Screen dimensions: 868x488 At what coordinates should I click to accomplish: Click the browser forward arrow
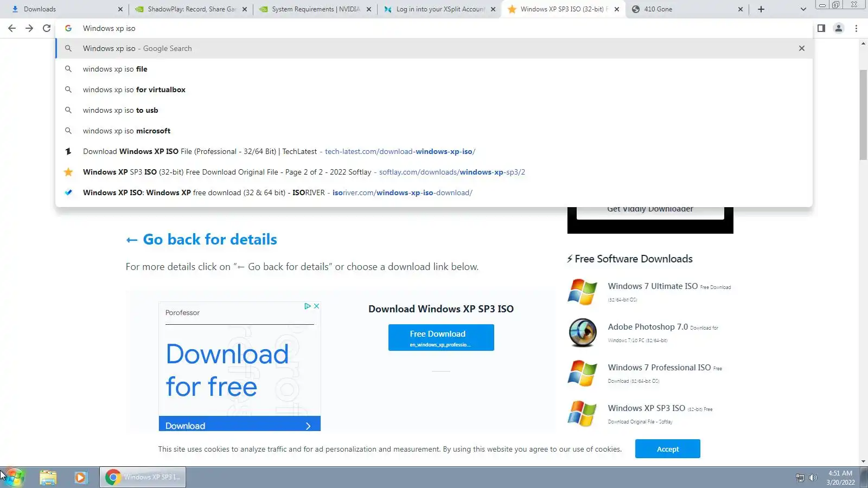29,28
